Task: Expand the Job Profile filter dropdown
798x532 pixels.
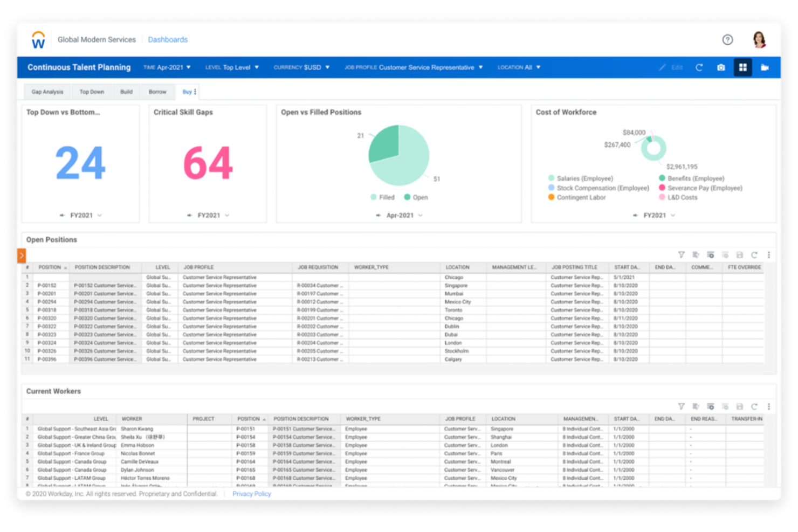Action: [414, 67]
